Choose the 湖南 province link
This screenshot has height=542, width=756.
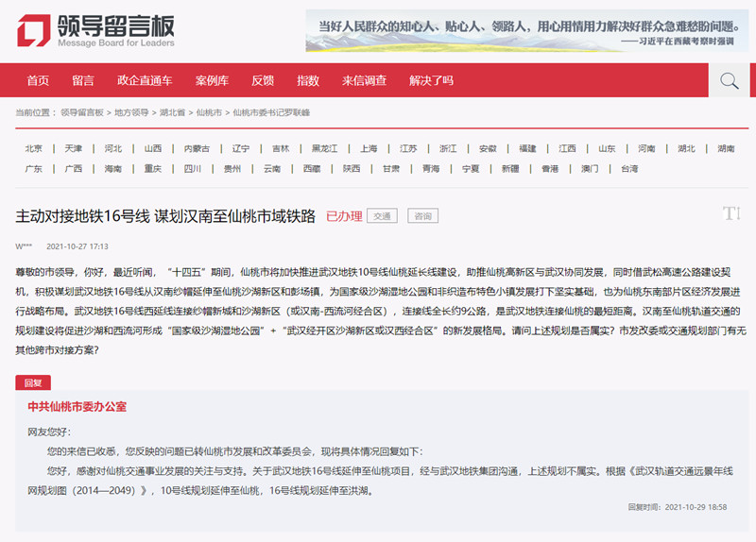tap(726, 148)
